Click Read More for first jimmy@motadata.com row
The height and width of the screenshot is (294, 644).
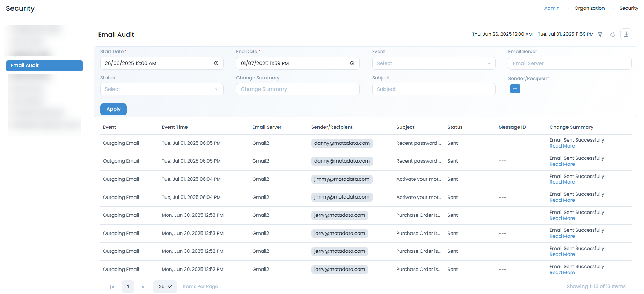(x=562, y=182)
